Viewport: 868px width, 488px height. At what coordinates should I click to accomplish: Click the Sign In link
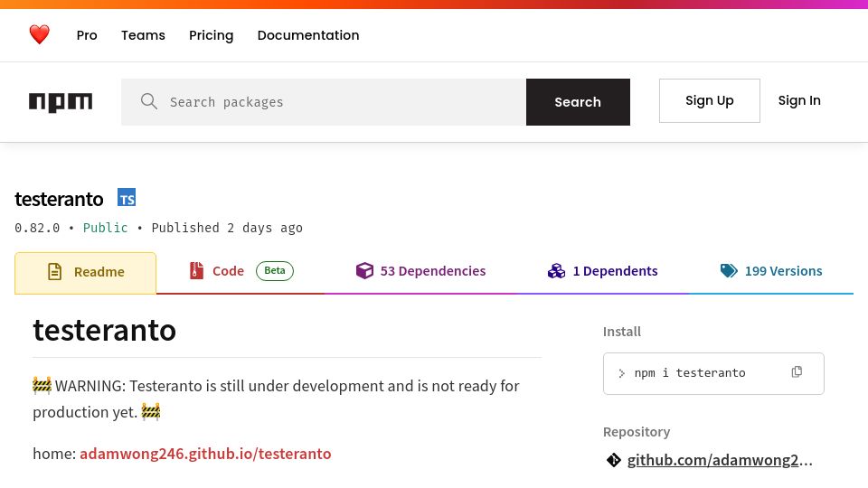(799, 100)
